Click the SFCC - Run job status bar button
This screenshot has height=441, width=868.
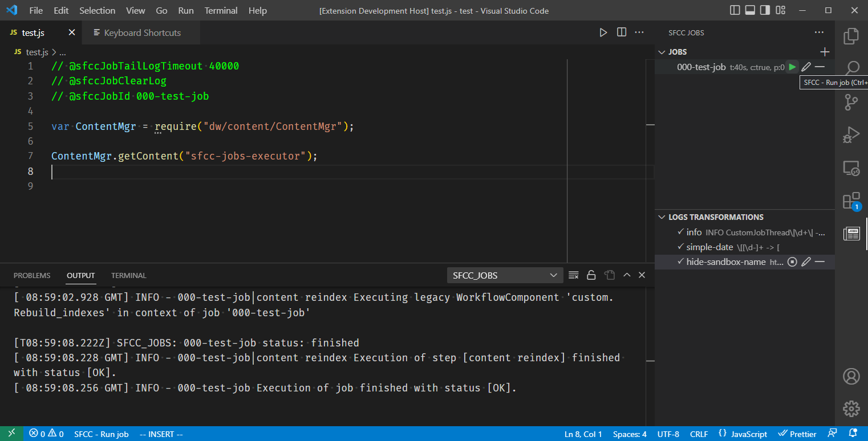tap(102, 434)
